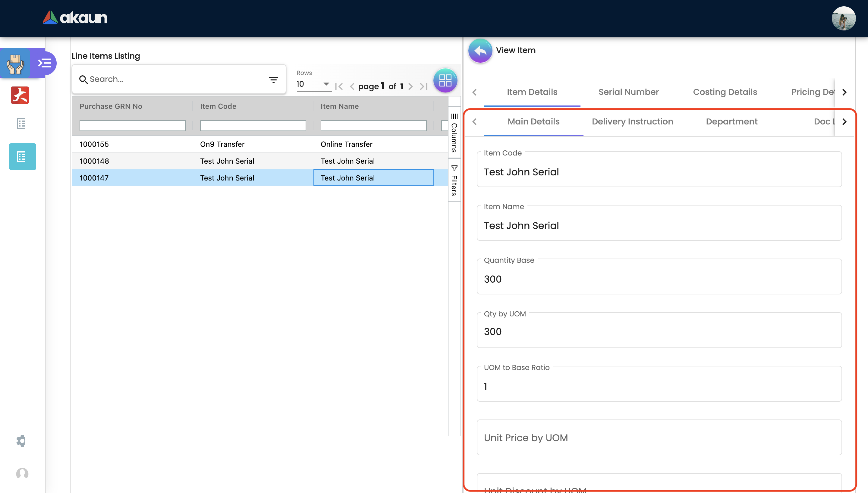
Task: Open the settings gear in sidebar
Action: pos(21,441)
